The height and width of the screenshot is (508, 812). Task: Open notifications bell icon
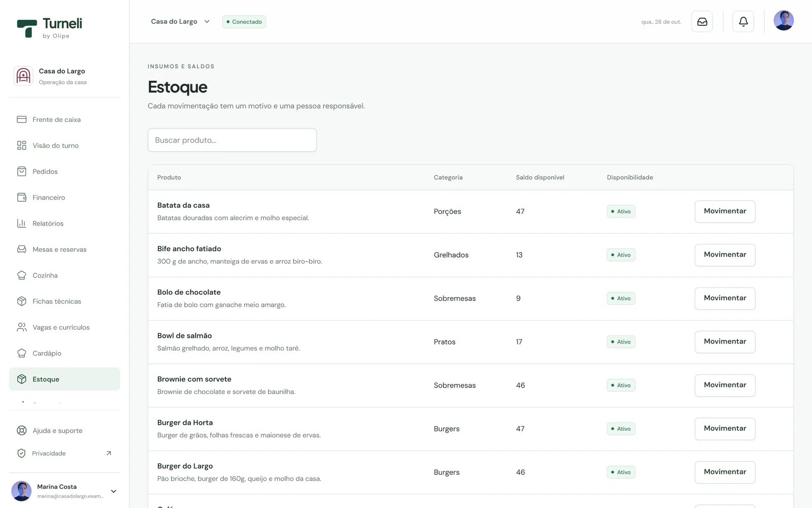743,22
